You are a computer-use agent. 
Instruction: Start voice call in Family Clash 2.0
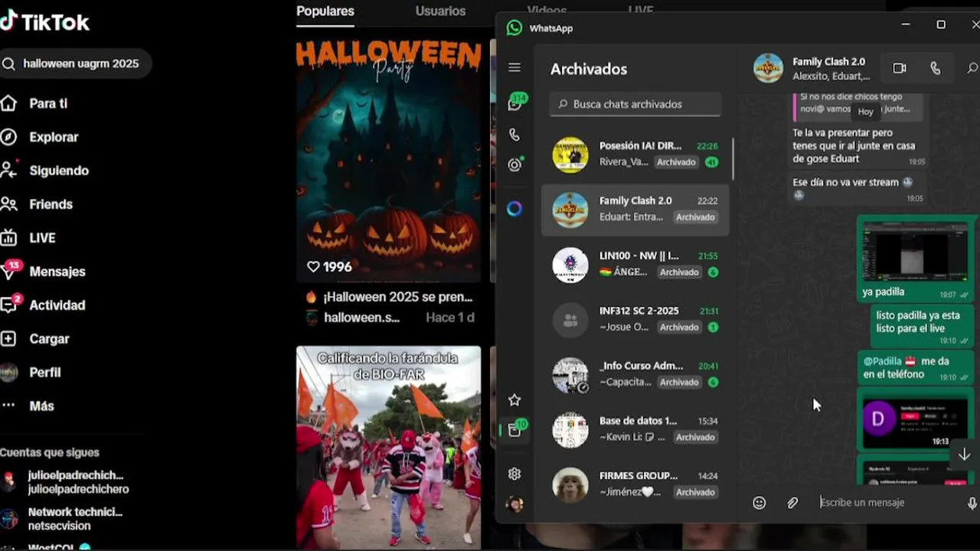[x=935, y=68]
